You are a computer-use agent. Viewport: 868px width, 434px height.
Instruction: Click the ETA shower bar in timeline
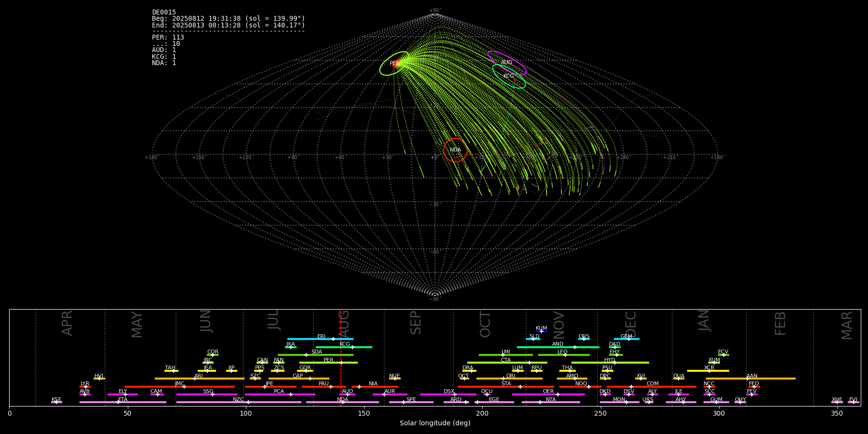point(123,402)
